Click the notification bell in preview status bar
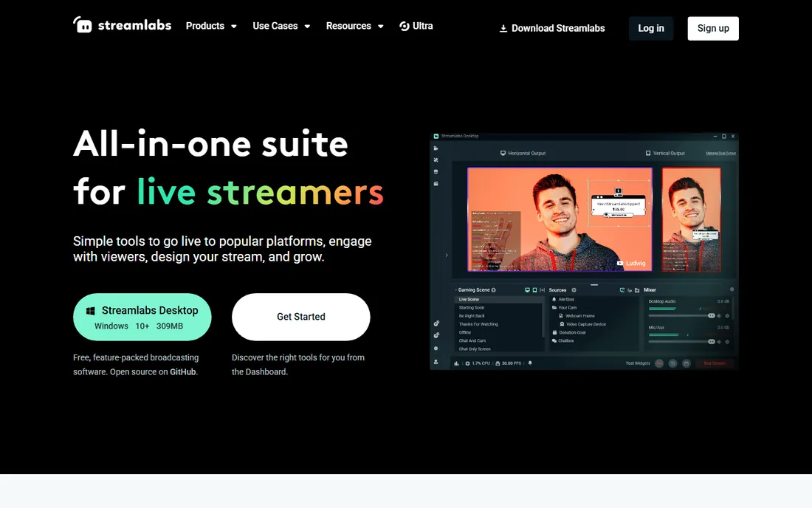 tap(530, 363)
